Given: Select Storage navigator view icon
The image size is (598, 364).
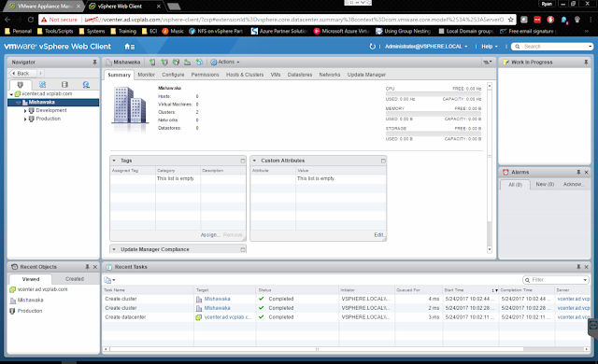Looking at the screenshot, I should [64, 85].
